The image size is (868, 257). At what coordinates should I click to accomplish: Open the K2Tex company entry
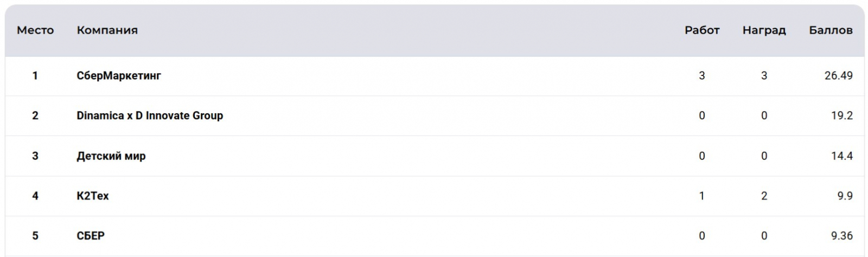point(93,196)
